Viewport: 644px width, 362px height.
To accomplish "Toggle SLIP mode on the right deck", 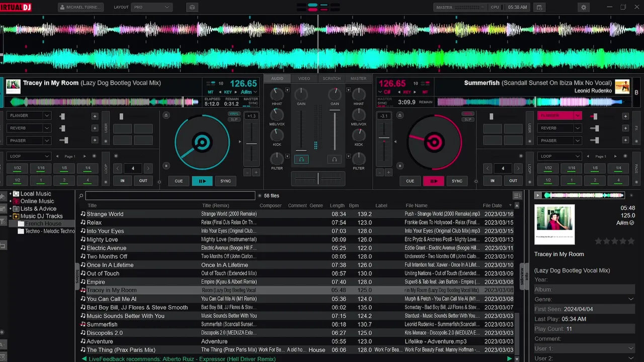I will pyautogui.click(x=468, y=119).
